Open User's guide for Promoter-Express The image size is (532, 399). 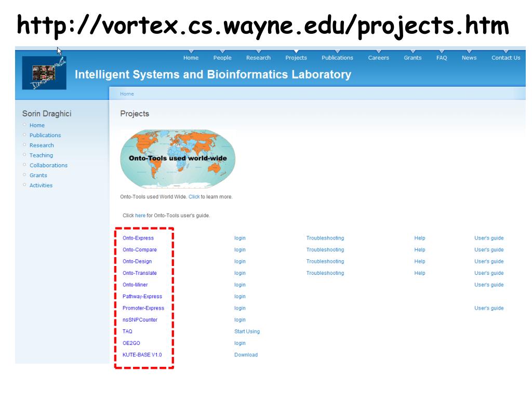click(x=489, y=308)
